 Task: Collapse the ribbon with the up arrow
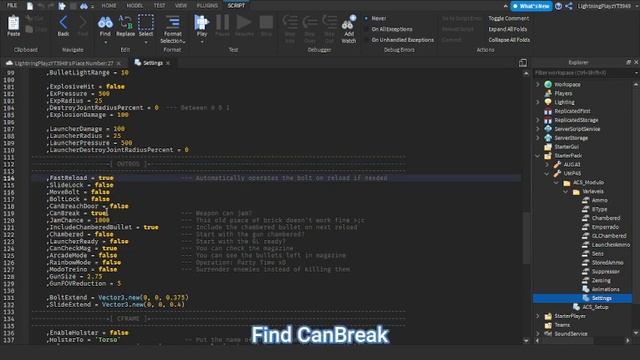pyautogui.click(x=505, y=6)
